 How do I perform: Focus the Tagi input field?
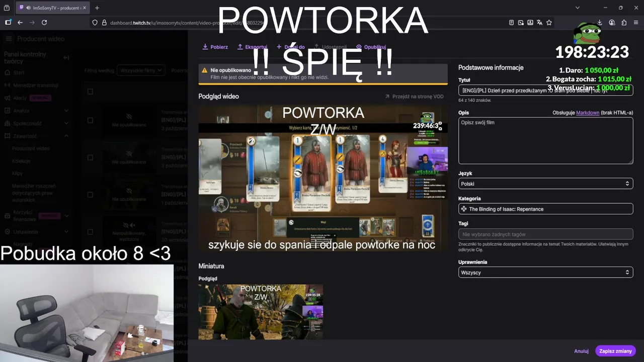tap(545, 234)
